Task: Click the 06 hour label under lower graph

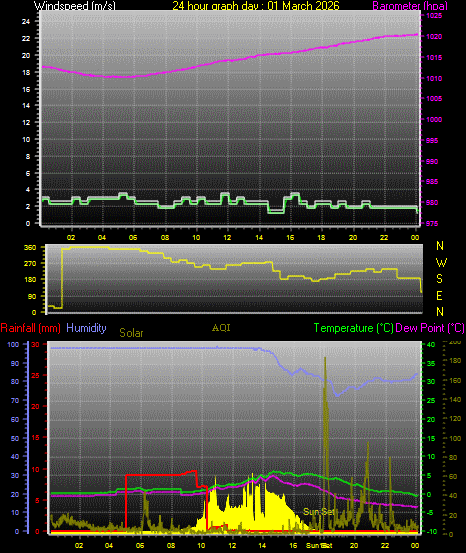Action: coord(140,545)
